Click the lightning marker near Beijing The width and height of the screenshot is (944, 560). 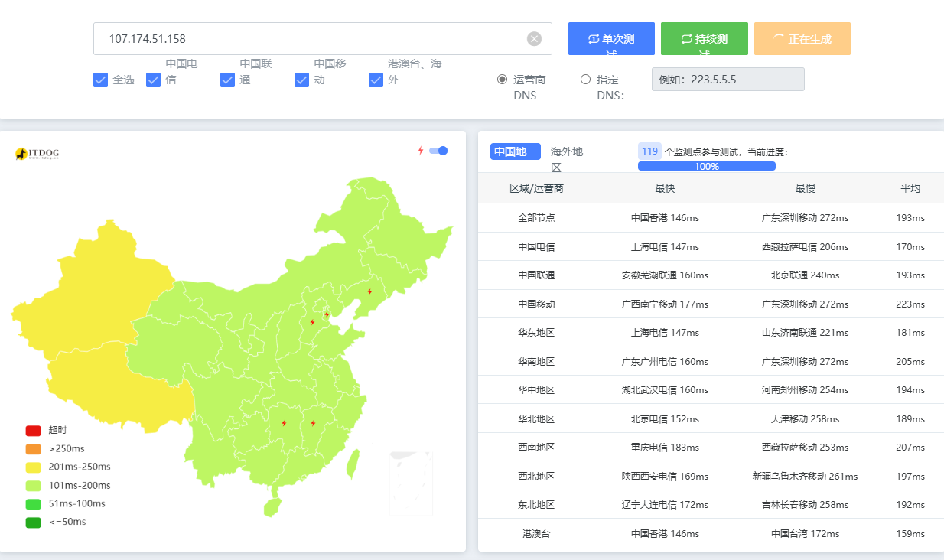click(x=327, y=316)
